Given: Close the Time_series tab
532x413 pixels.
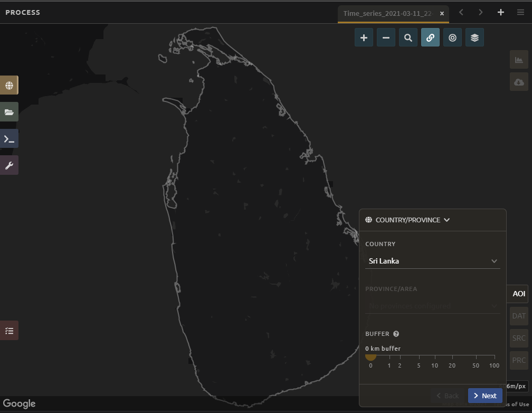Looking at the screenshot, I should click(442, 14).
